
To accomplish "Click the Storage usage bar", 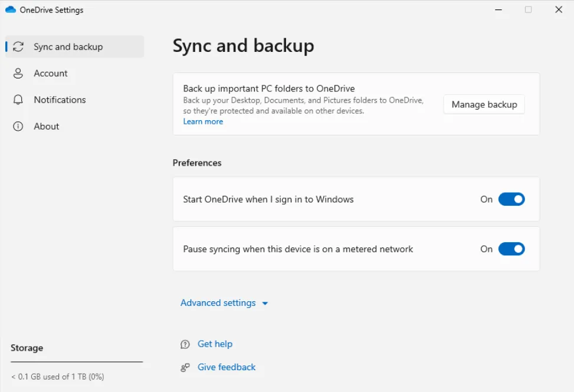I will point(77,362).
